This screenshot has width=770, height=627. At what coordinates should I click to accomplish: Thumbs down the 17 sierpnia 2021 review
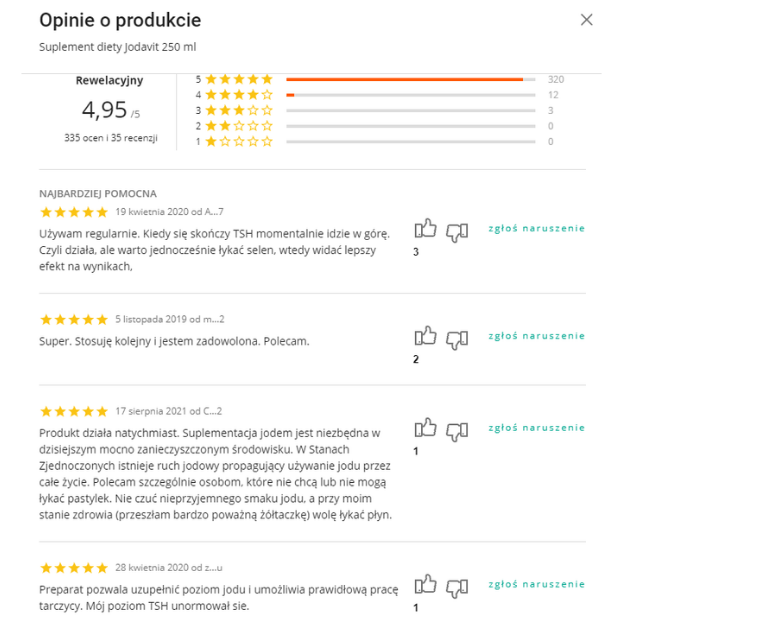[457, 432]
